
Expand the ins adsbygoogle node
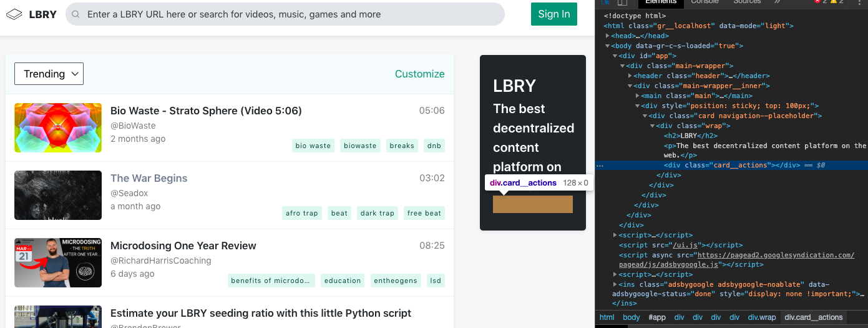(615, 285)
